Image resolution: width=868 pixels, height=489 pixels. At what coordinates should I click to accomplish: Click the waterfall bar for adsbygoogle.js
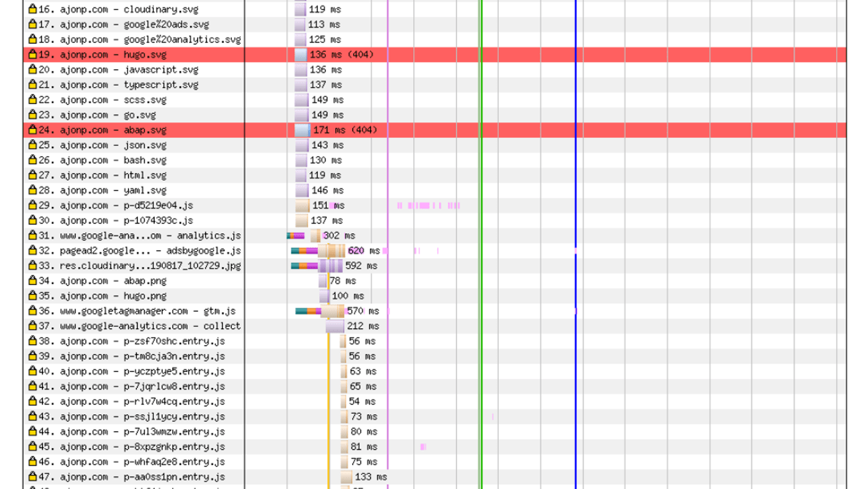click(x=318, y=250)
